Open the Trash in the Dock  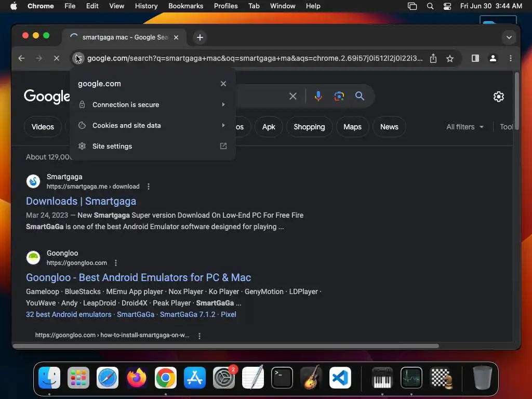click(482, 377)
